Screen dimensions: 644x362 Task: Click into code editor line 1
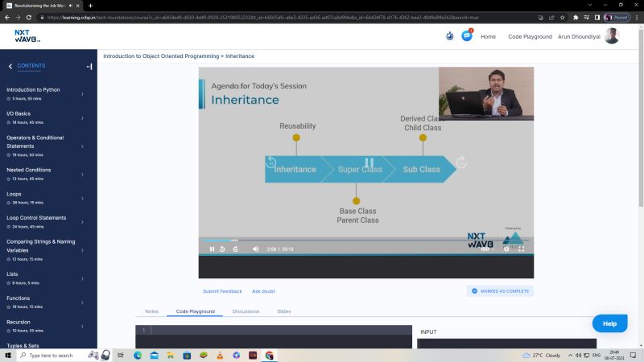[x=281, y=330]
